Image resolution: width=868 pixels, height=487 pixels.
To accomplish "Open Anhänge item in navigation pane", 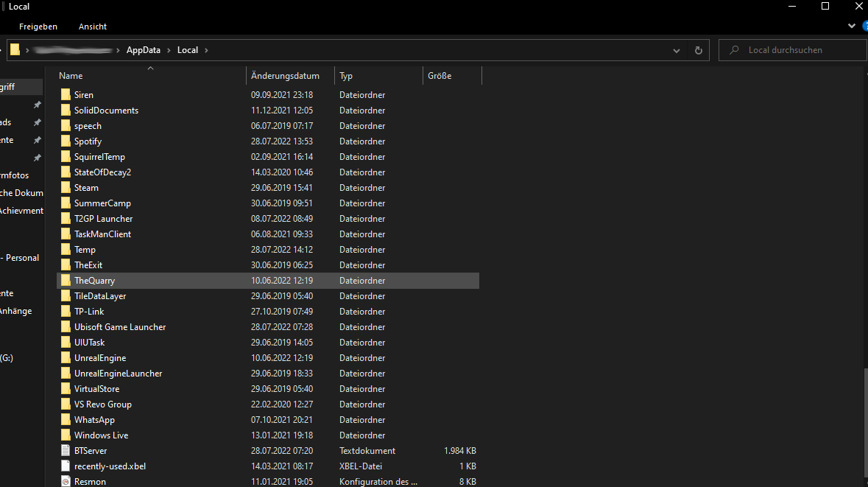I will pos(16,311).
